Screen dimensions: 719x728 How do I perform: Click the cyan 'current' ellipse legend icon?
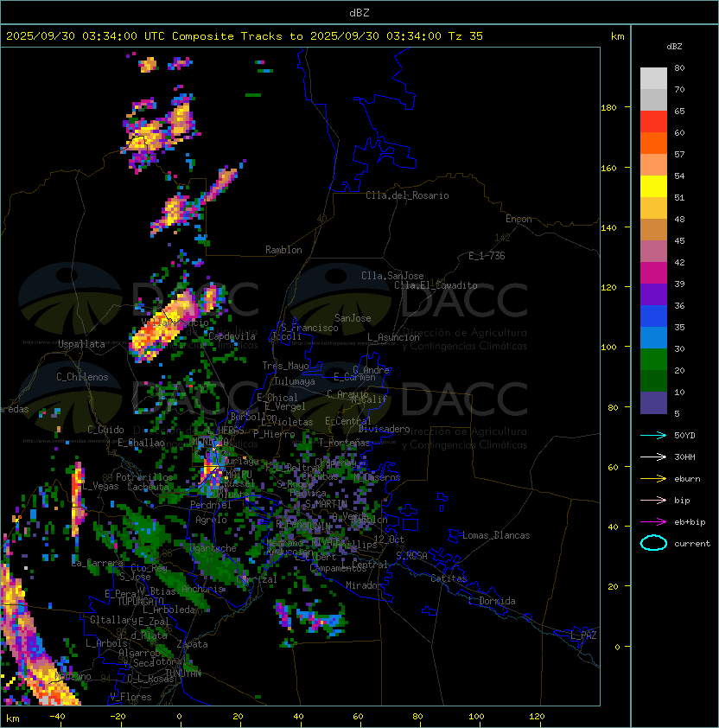[653, 543]
